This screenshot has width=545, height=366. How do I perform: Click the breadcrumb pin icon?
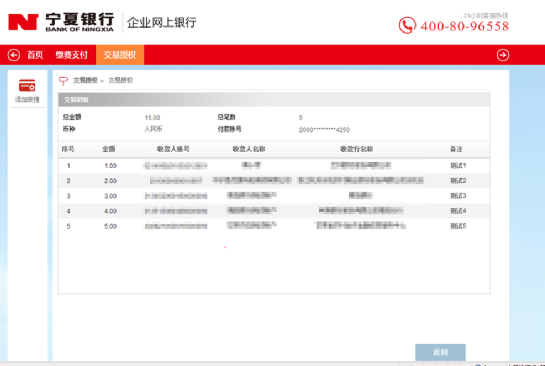tap(63, 81)
